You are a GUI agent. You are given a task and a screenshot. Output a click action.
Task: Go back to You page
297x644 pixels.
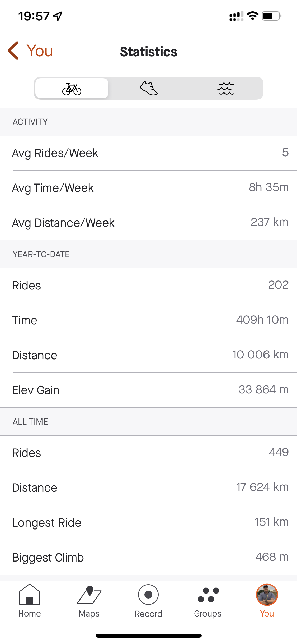(40, 50)
